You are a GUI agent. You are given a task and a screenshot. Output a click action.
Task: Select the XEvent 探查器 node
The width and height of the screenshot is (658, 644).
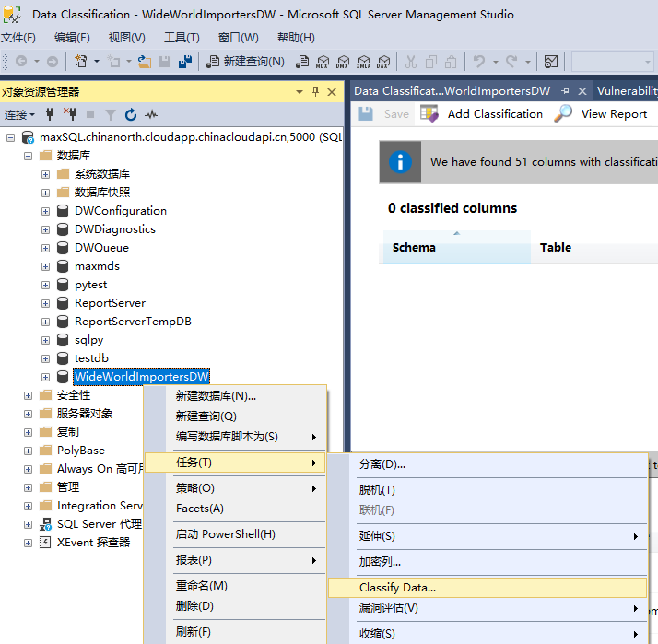coord(94,543)
